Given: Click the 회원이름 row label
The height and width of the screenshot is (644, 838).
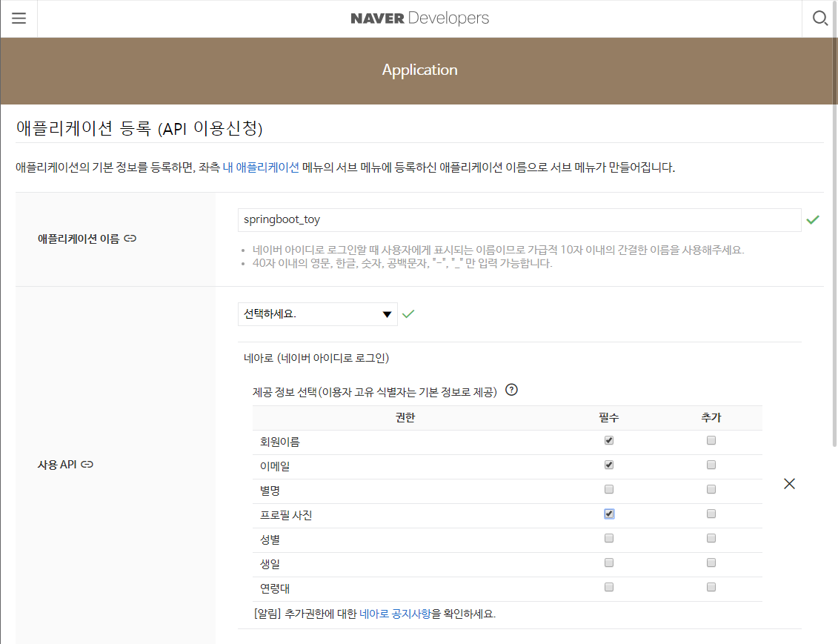Looking at the screenshot, I should [280, 442].
